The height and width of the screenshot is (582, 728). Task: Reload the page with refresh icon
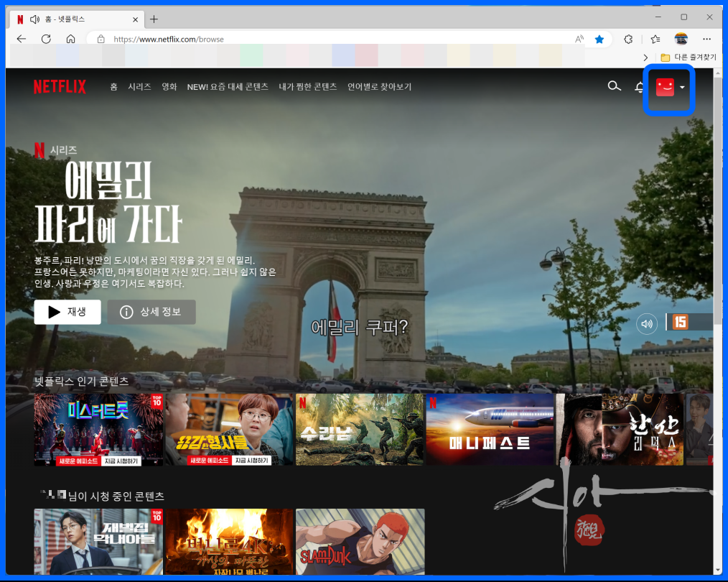click(x=46, y=39)
